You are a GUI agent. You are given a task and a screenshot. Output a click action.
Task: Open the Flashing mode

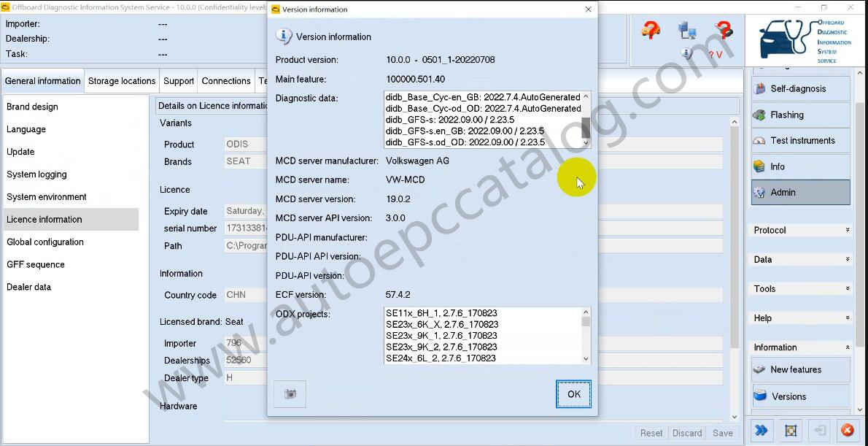(x=800, y=115)
